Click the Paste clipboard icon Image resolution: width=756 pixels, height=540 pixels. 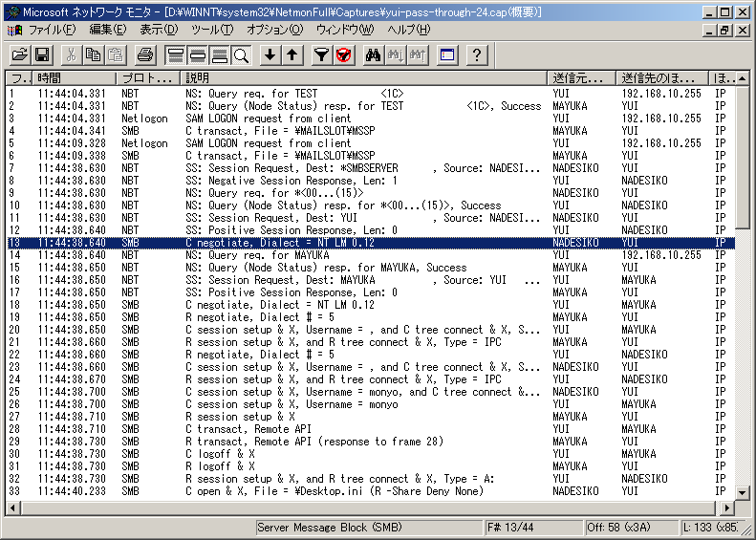point(116,55)
